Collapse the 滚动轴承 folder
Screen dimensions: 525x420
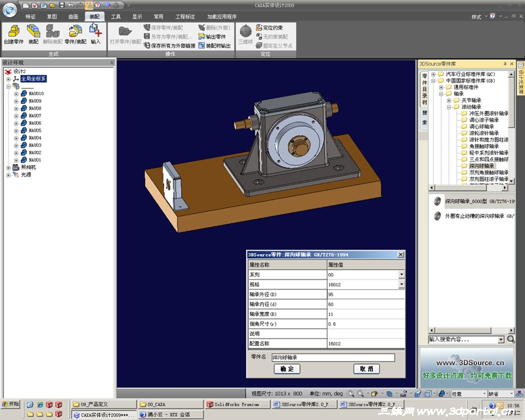pyautogui.click(x=449, y=107)
